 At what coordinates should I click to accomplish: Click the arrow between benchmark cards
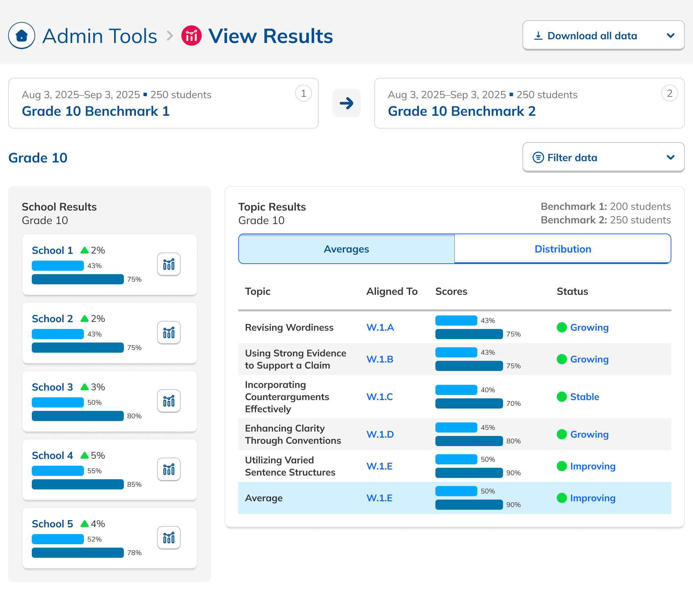coord(346,103)
